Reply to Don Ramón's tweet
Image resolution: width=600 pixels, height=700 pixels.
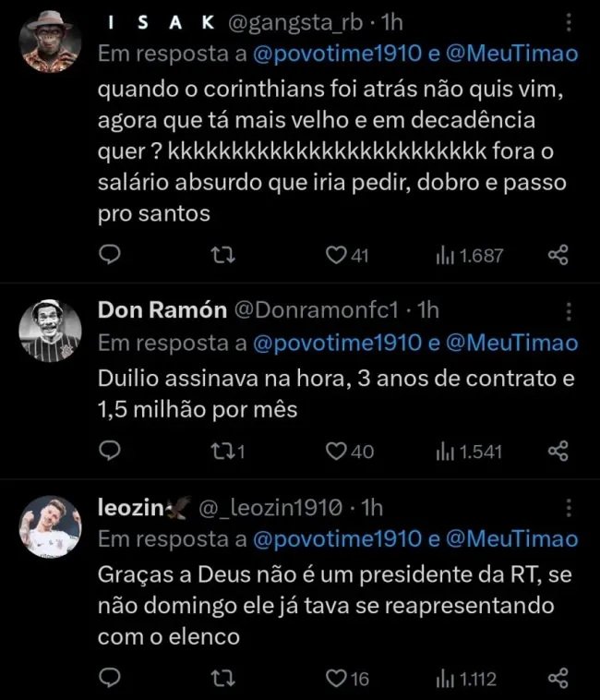[x=110, y=451]
